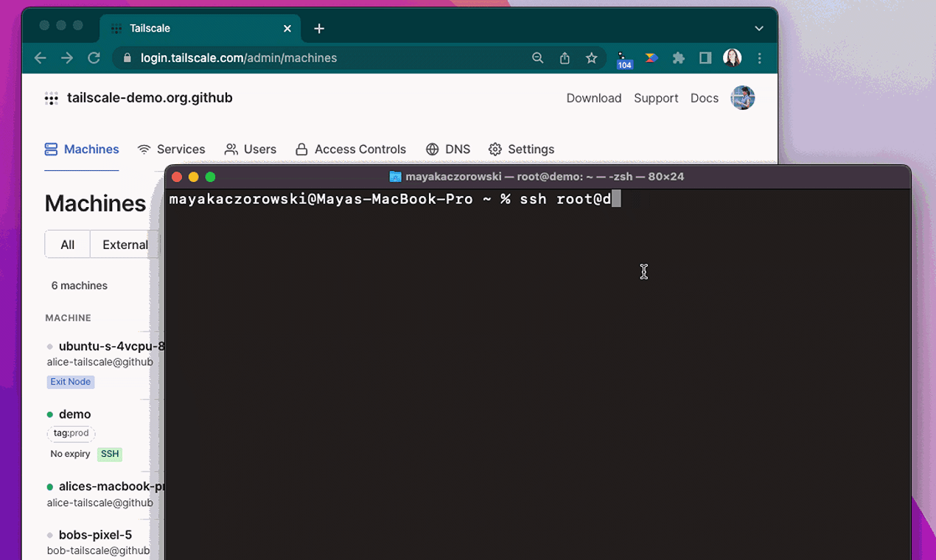Switch to the Services tab
Viewport: 936px width, 560px height.
click(x=171, y=150)
